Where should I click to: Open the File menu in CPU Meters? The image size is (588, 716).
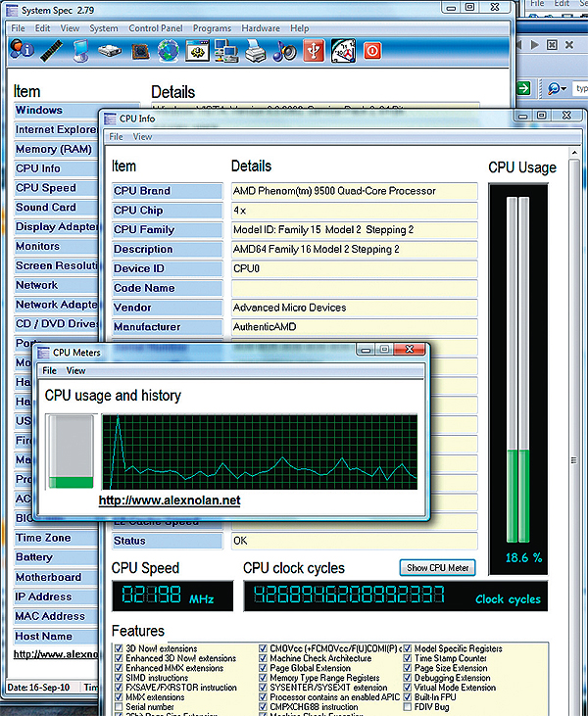[x=49, y=370]
